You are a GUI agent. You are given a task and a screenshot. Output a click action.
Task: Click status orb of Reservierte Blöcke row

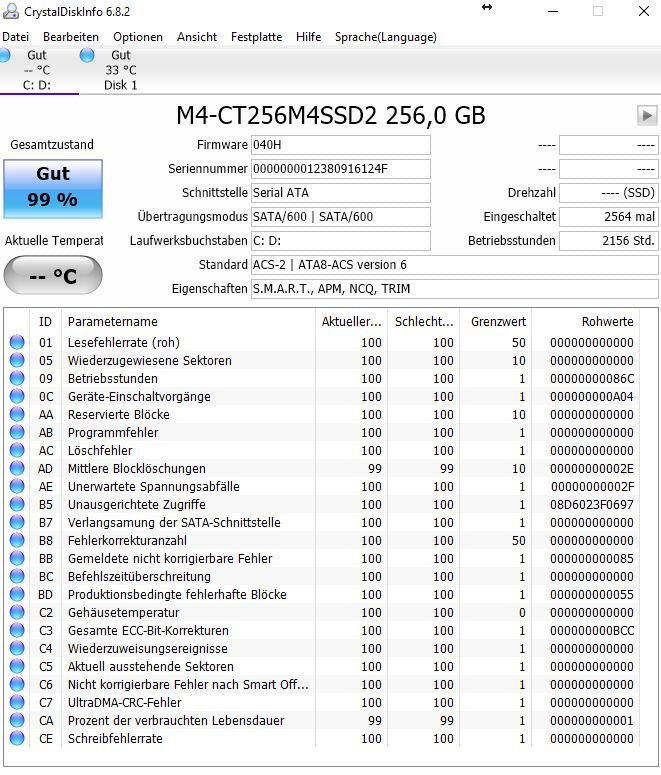point(17,414)
